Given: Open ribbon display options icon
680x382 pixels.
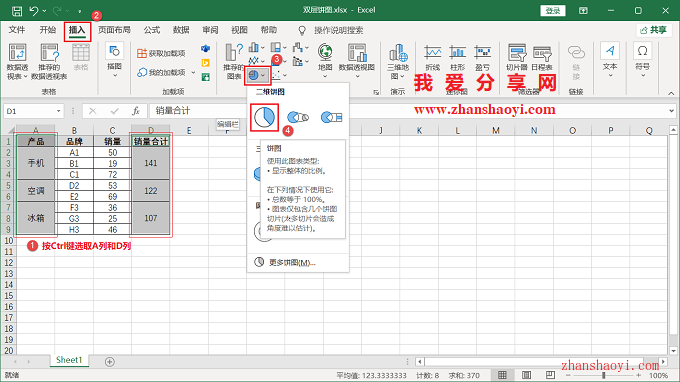Looking at the screenshot, I should (x=583, y=10).
